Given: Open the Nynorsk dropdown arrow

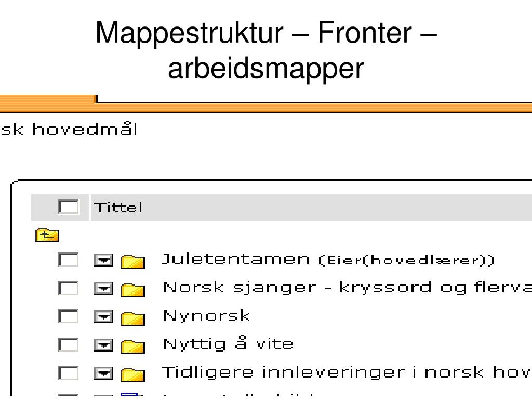Looking at the screenshot, I should click(x=103, y=317).
